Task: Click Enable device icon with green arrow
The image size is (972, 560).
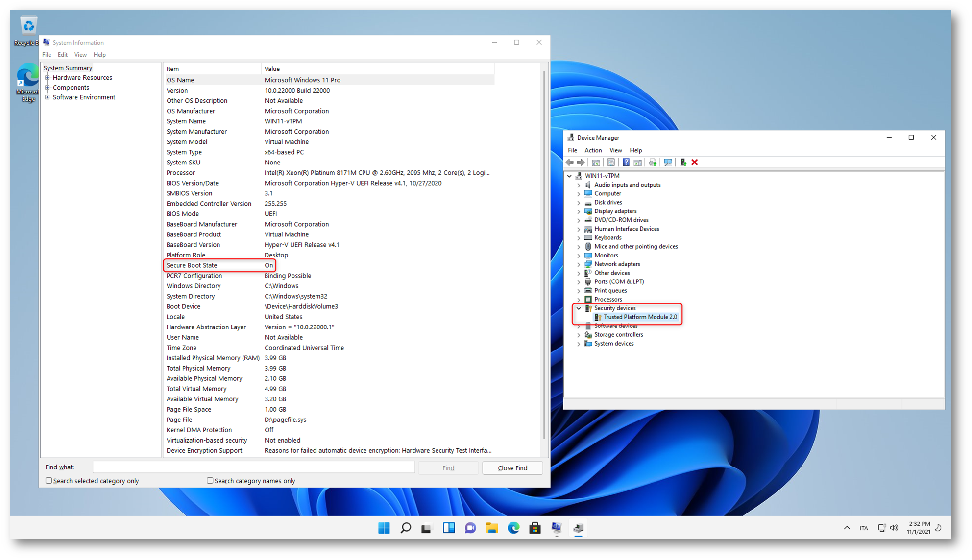Action: pos(683,163)
